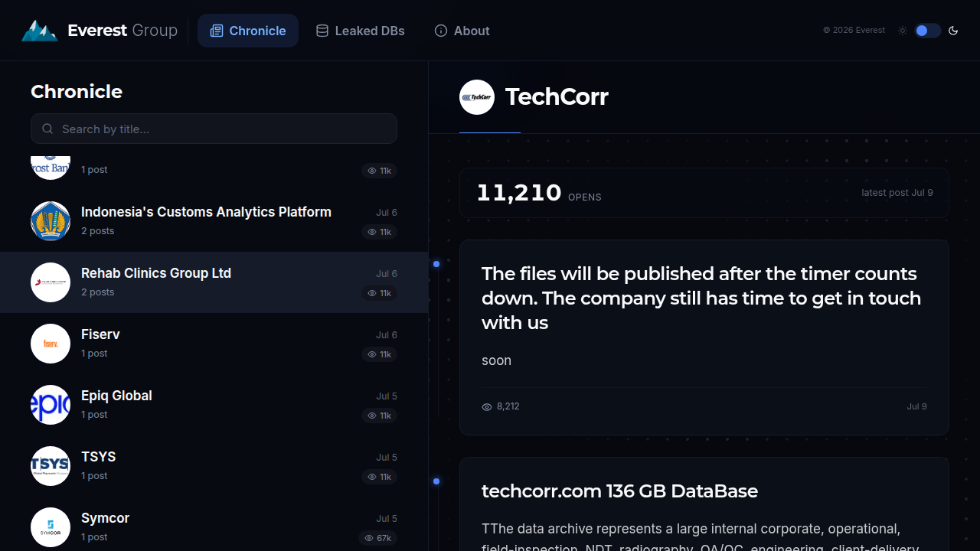Image resolution: width=980 pixels, height=551 pixels.
Task: Select the Epiq Global entry title
Action: (x=116, y=396)
